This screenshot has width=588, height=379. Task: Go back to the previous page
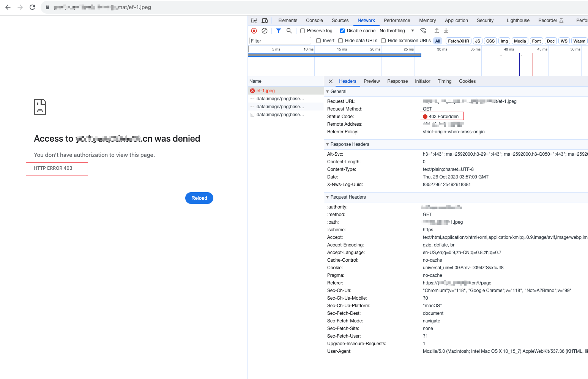pyautogui.click(x=8, y=7)
